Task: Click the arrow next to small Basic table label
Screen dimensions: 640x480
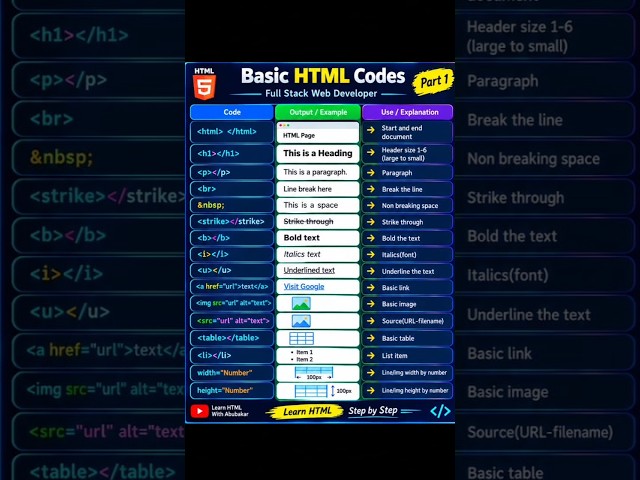Action: [x=371, y=338]
